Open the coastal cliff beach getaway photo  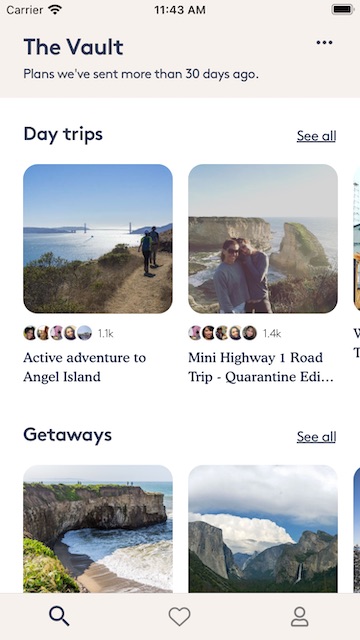coord(98,529)
